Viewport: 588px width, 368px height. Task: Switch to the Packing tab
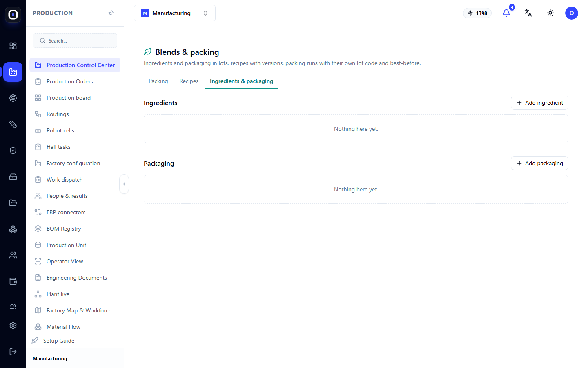[x=158, y=81]
